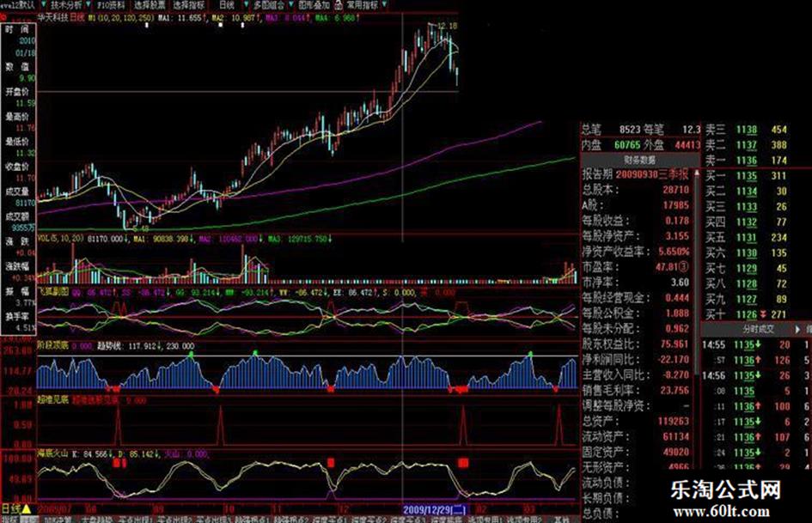This screenshot has width=812, height=523.
Task: Click the red down-arrow icon in 买十 row
Action: coord(763,314)
